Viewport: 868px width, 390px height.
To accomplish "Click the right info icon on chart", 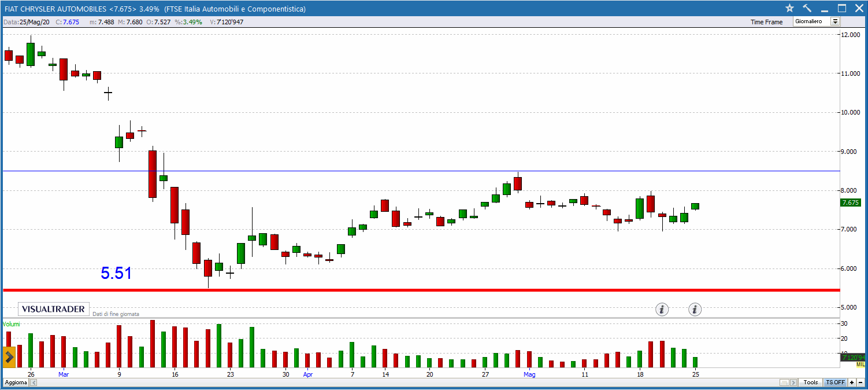I will (x=695, y=310).
